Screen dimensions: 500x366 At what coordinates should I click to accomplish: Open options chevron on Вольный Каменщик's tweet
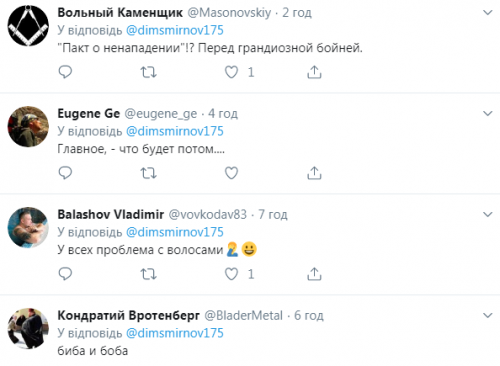(488, 13)
